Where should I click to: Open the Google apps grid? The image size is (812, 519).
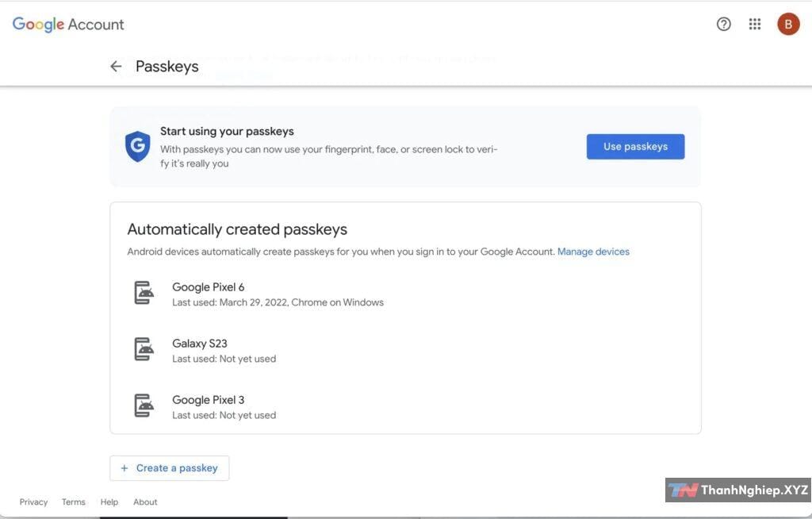coord(755,24)
